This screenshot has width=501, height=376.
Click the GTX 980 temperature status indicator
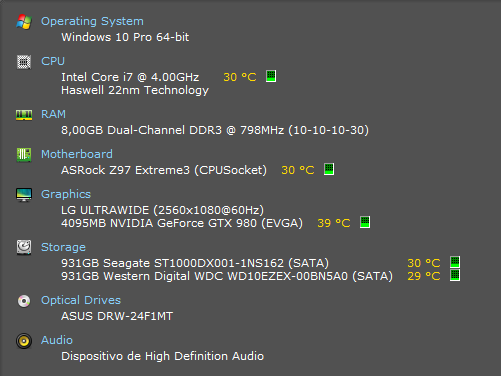tap(365, 222)
